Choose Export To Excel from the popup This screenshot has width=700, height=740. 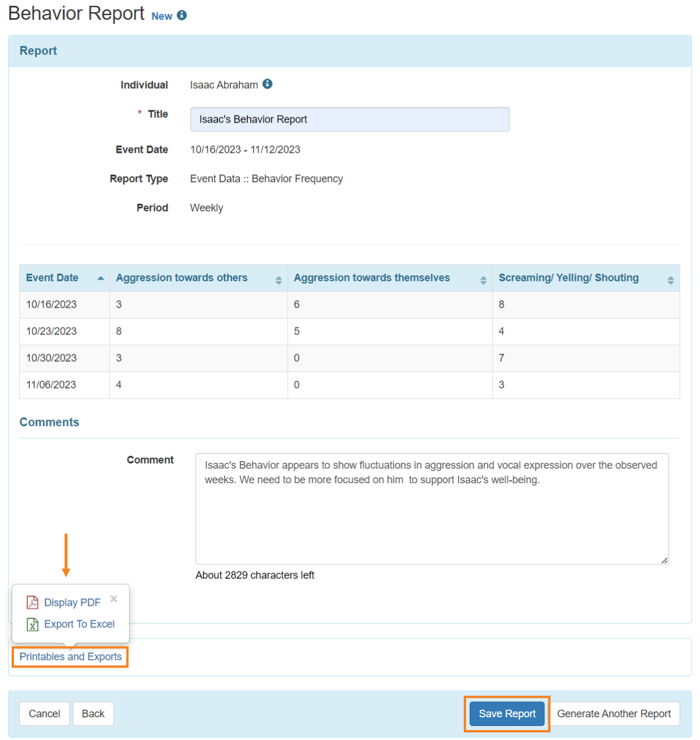[x=79, y=624]
